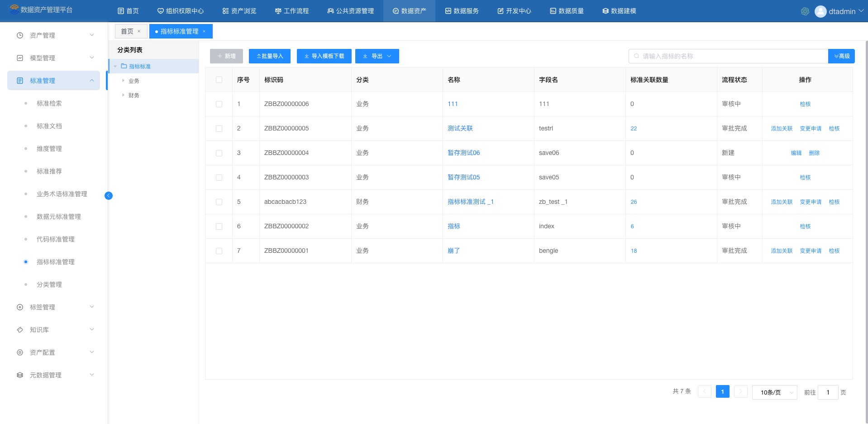Click the 模型管理 sidebar icon
868x424 pixels.
(20, 58)
